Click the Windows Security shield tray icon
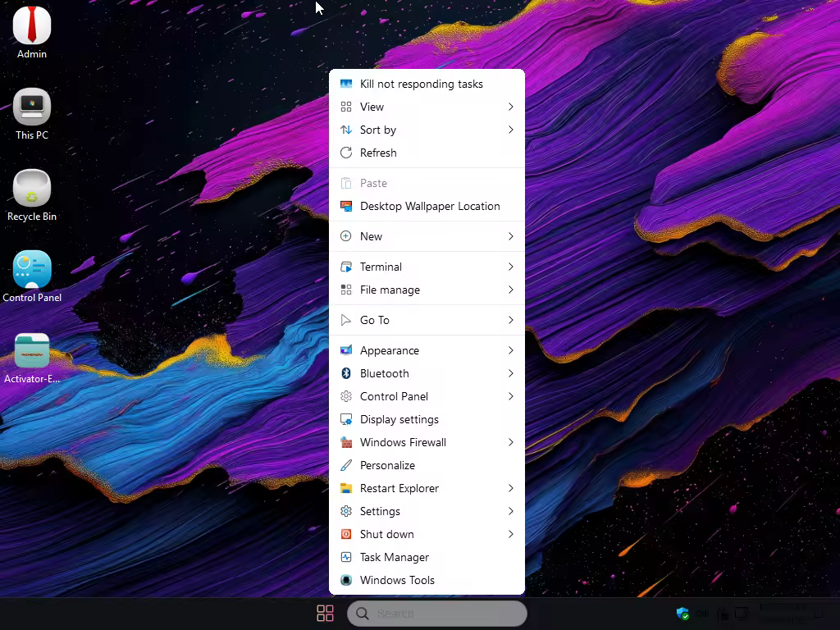This screenshot has width=840, height=630. pos(682,614)
